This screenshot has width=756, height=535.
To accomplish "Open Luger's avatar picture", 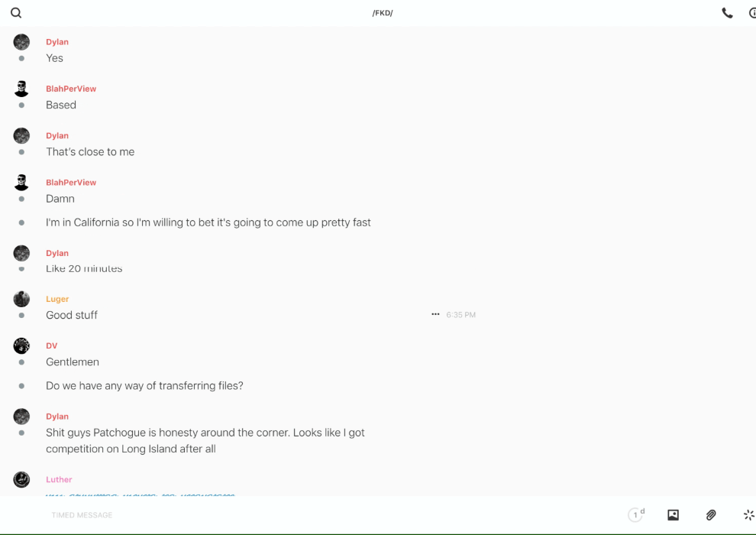I will (21, 299).
